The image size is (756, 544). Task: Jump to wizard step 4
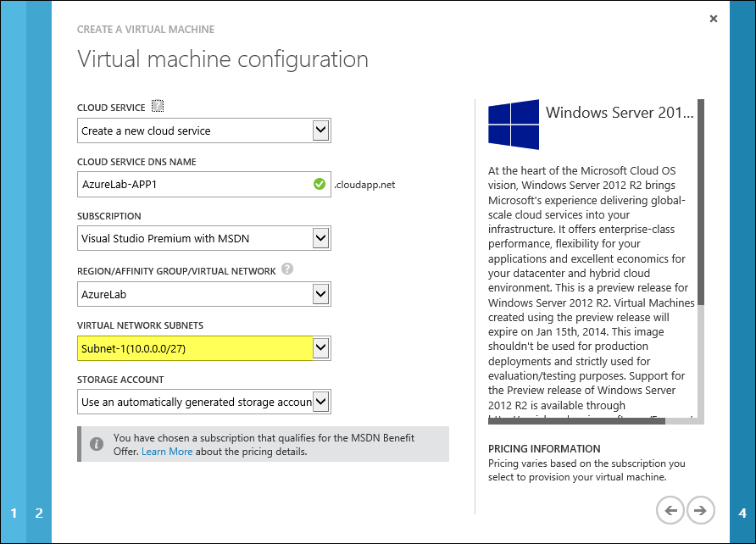[x=742, y=513]
